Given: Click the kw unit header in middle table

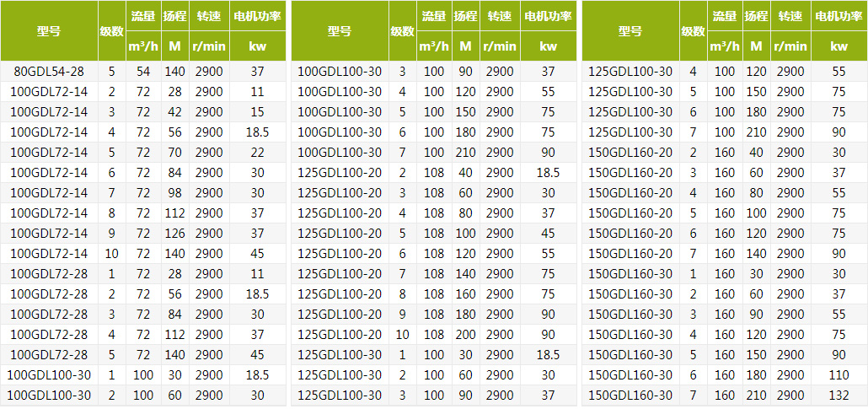Looking at the screenshot, I should click(x=548, y=46).
